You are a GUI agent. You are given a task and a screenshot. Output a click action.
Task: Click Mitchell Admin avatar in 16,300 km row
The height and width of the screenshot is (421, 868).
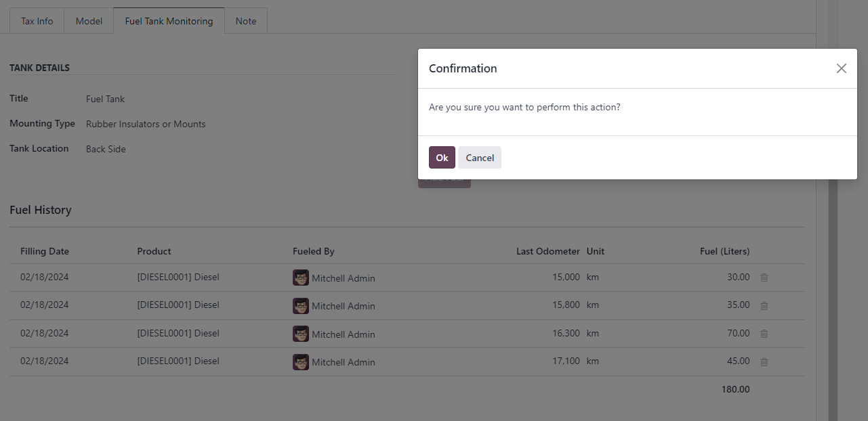(x=301, y=334)
